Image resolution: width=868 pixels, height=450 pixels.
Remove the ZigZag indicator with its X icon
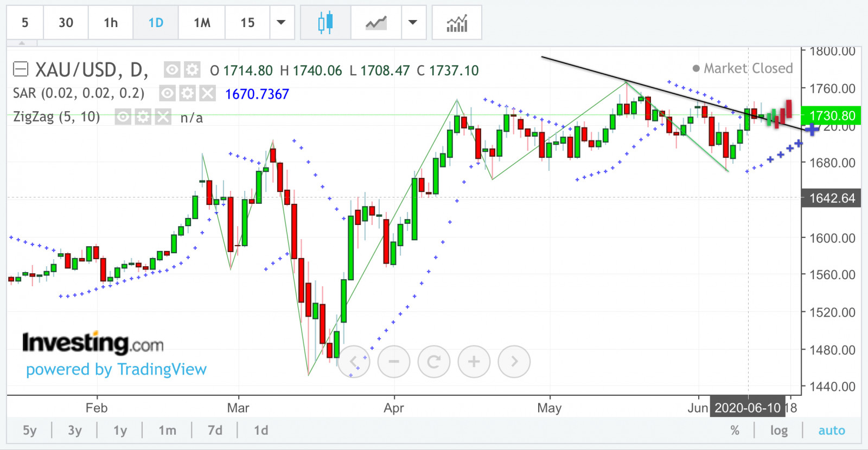pyautogui.click(x=163, y=117)
